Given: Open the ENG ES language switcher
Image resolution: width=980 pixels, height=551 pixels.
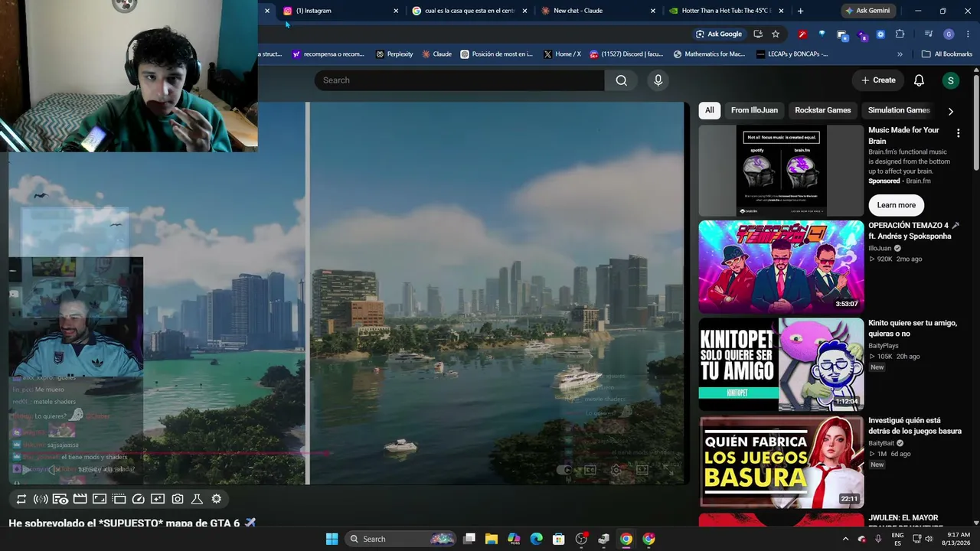Looking at the screenshot, I should click(898, 539).
